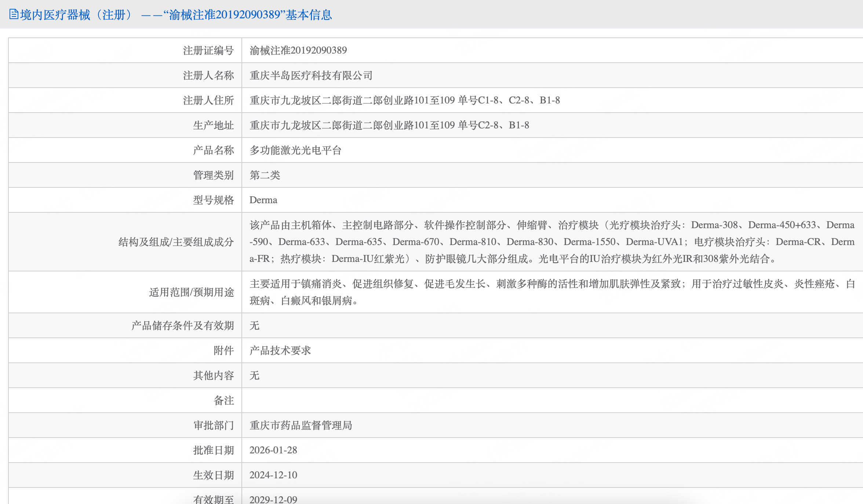This screenshot has height=504, width=863.
Task: Click the composition paragraph starting 该产品由主机箱体
Action: 552,242
